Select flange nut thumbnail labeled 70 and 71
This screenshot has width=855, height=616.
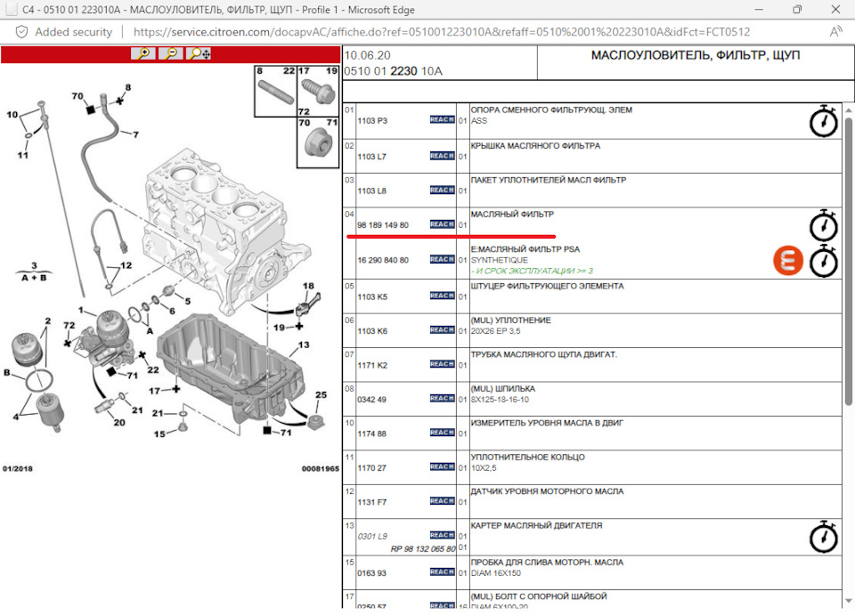coord(318,142)
